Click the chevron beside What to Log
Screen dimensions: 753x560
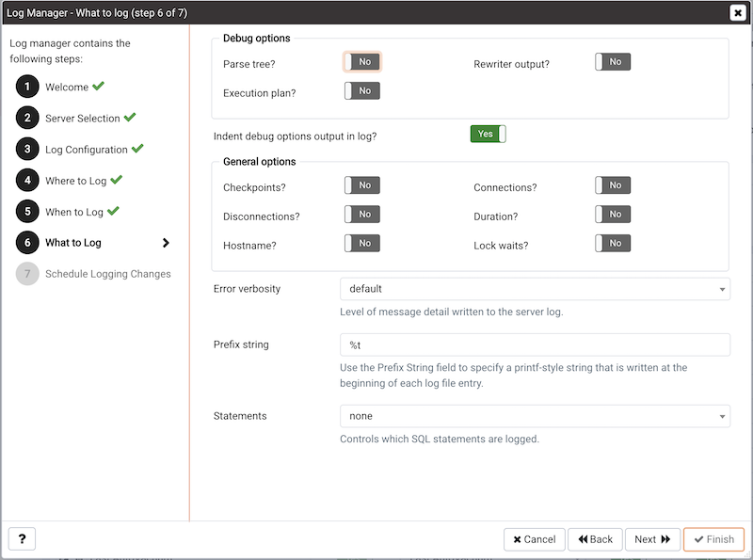(166, 243)
